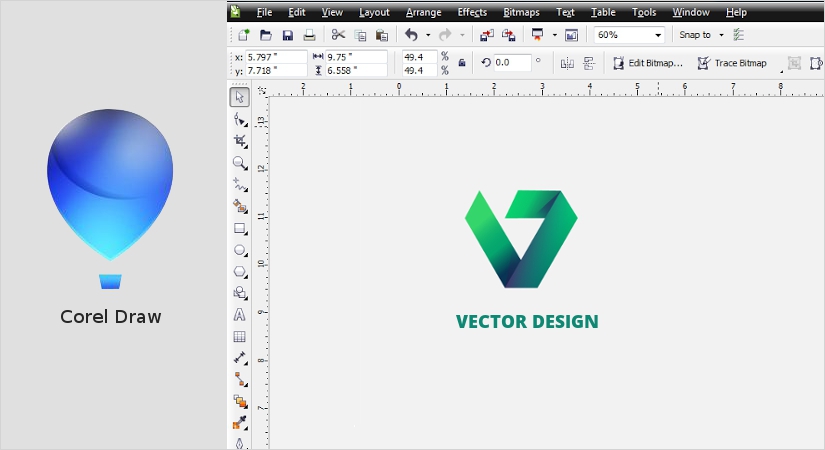This screenshot has height=450, width=825.
Task: Select the Pick tool in the toolbox
Action: pyautogui.click(x=240, y=97)
